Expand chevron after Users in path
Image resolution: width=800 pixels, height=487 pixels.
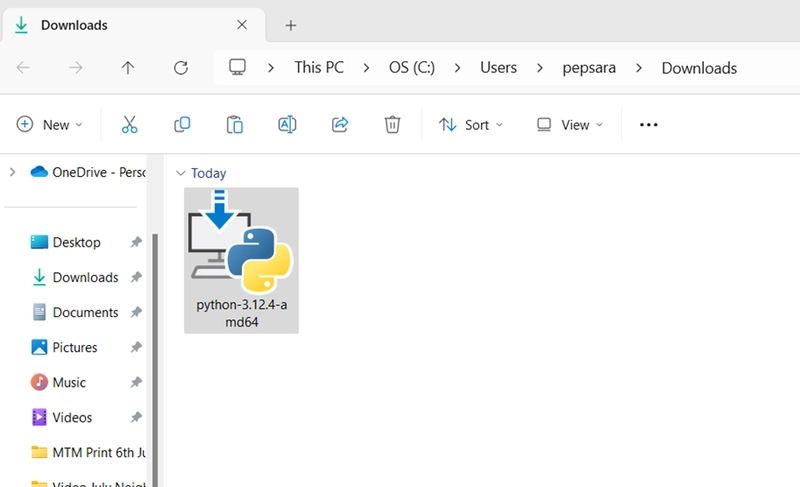point(540,68)
